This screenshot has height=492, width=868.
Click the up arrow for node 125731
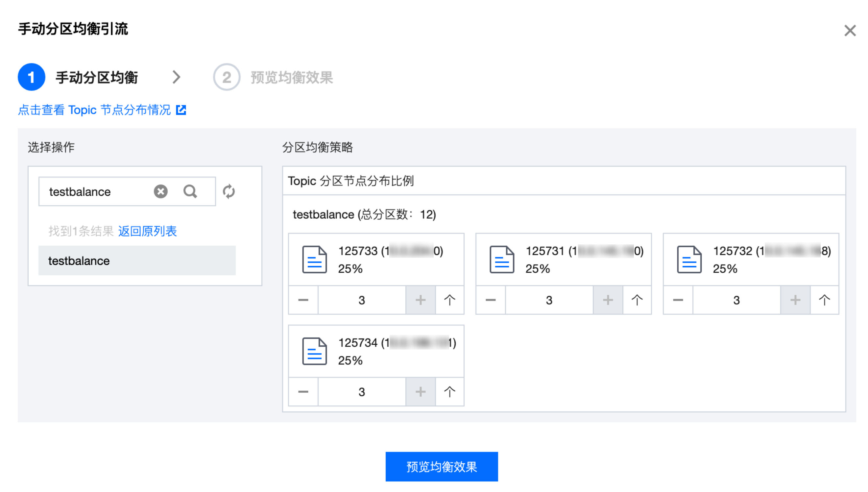click(637, 300)
